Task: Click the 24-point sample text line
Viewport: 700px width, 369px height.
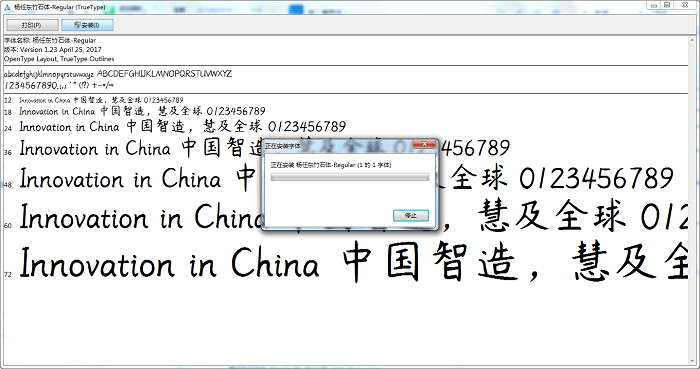Action: [x=183, y=127]
